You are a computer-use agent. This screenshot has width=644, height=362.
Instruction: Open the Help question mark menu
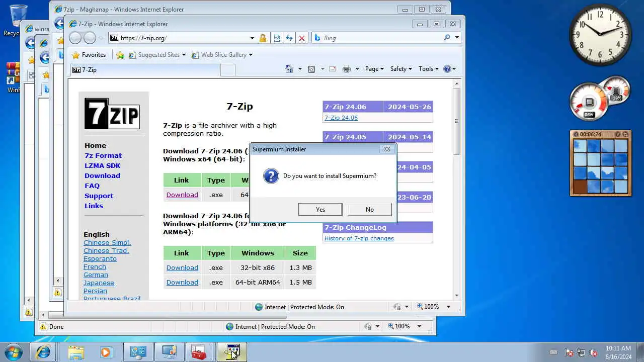(450, 69)
